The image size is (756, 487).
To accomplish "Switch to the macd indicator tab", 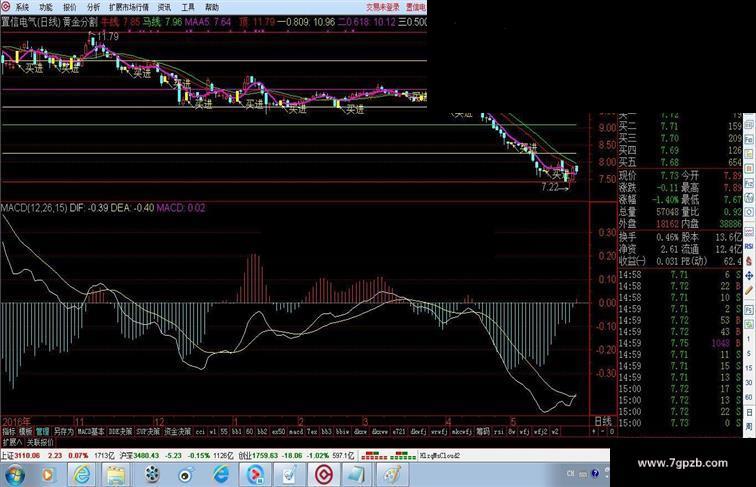I will [296, 432].
